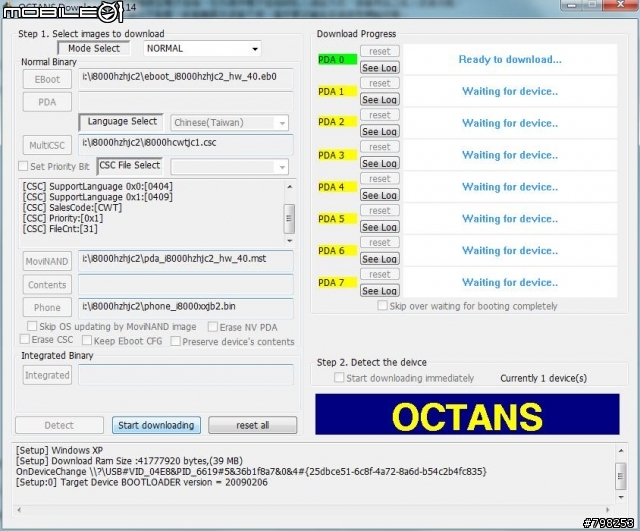Click the yellow PDA 1 status indicator
Viewport: 640px width, 531px height.
click(337, 91)
